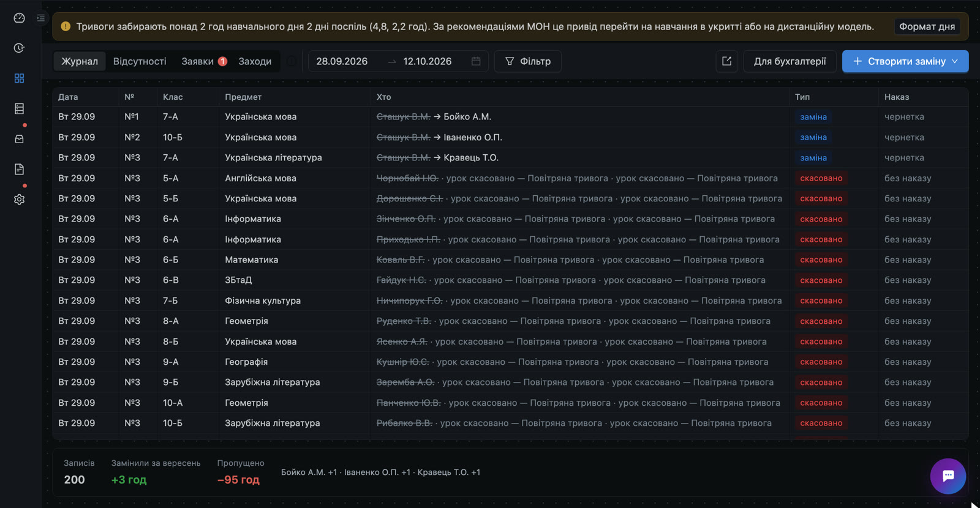The image size is (980, 508).
Task: Switch to the Відсутності tab
Action: pyautogui.click(x=140, y=61)
